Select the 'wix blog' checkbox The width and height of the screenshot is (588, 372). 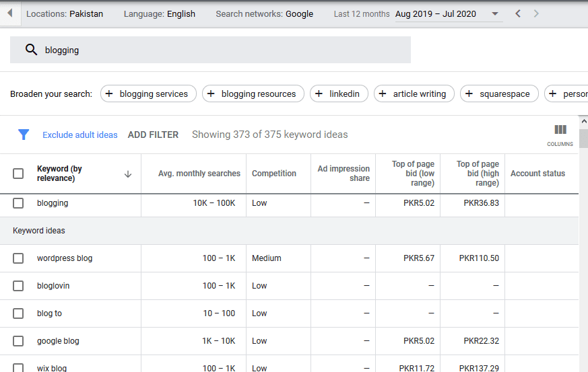tap(18, 367)
